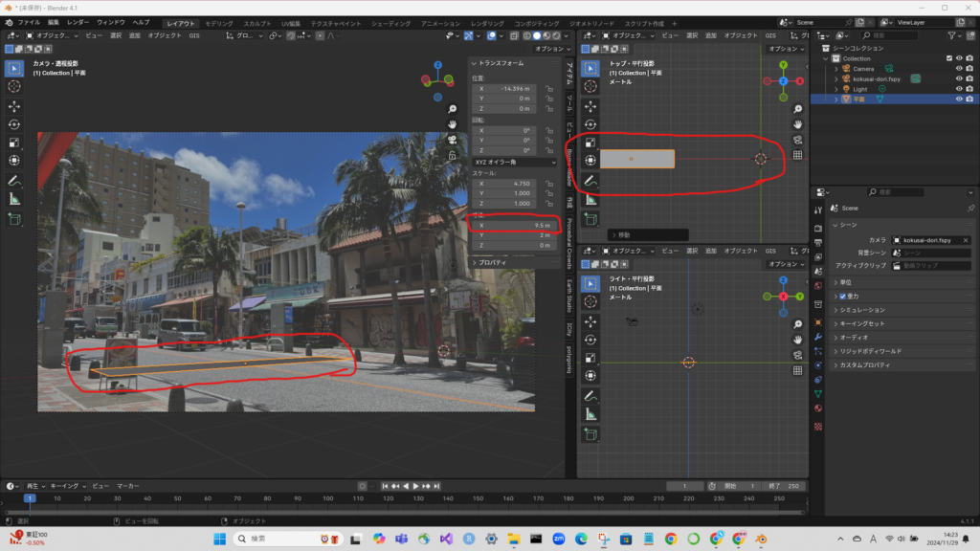Select the Rotate tool in camera viewport
The image size is (980, 551).
click(x=14, y=123)
